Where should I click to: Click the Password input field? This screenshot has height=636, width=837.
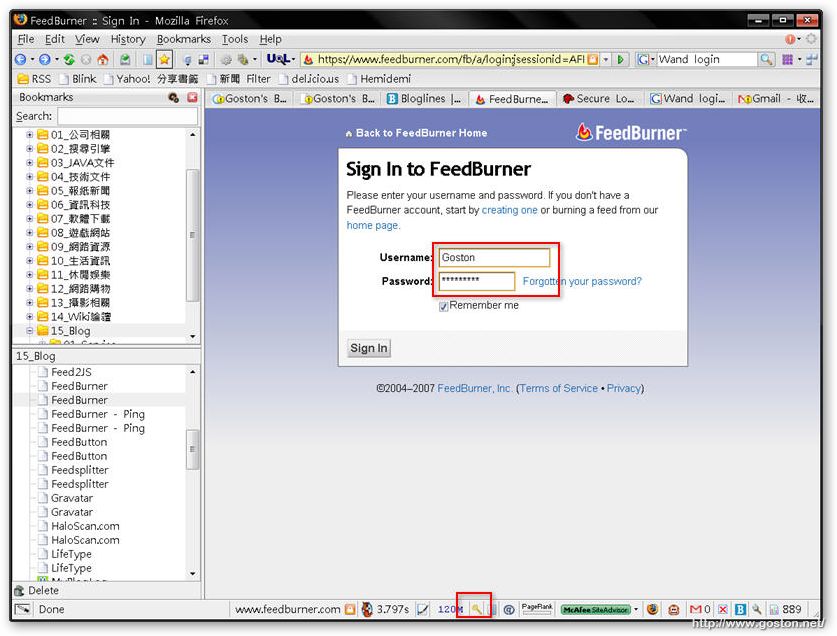tap(477, 281)
